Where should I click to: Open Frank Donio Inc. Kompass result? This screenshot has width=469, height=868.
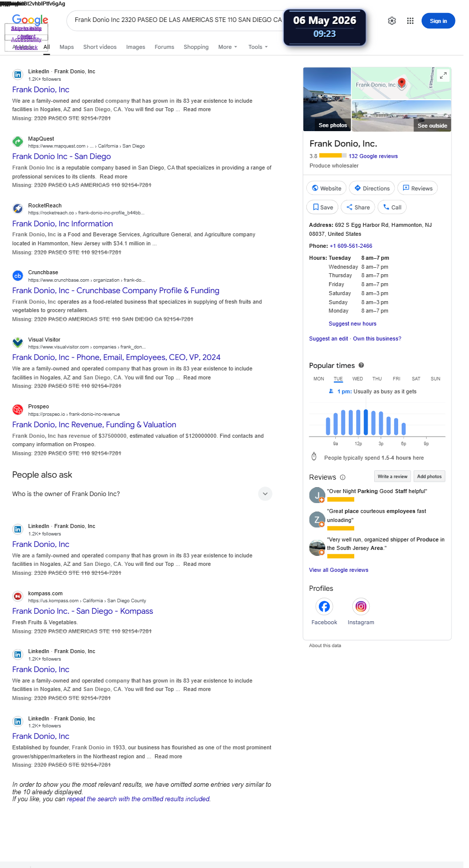83,611
